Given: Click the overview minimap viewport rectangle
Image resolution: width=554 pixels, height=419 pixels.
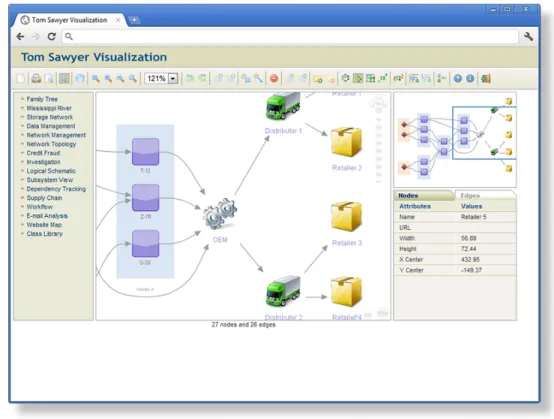Looking at the screenshot, I should click(x=484, y=133).
